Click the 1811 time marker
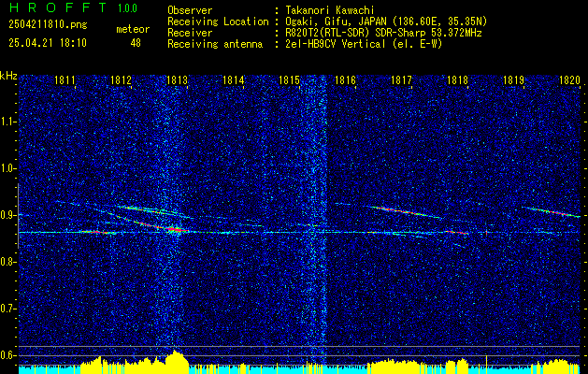 pyautogui.click(x=65, y=79)
